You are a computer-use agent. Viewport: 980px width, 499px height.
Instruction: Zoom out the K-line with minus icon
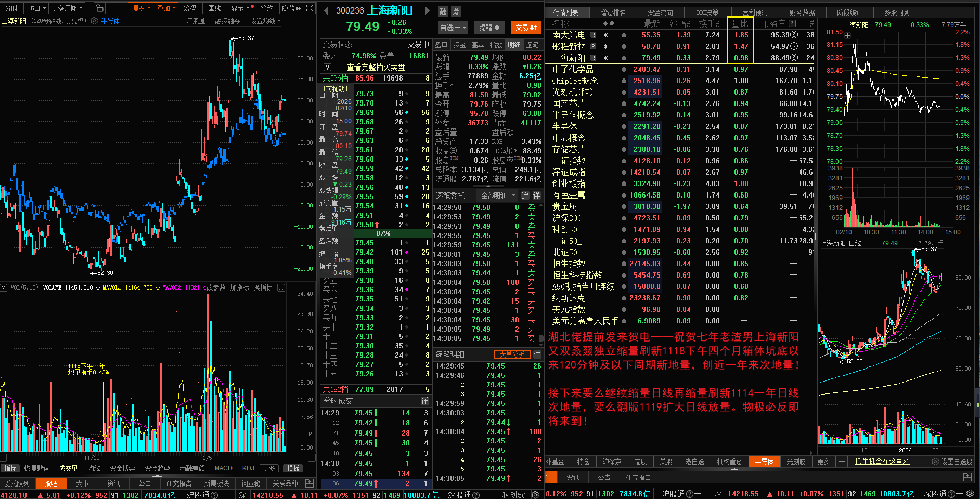(122, 8)
